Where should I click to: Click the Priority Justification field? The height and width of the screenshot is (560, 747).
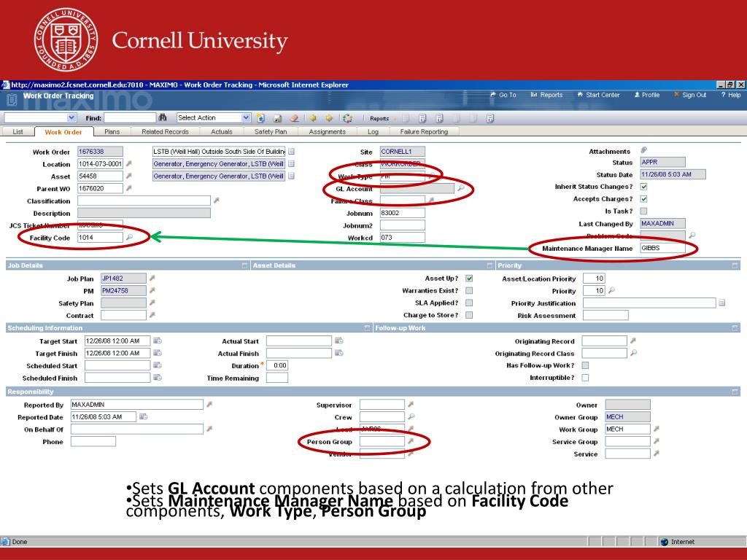click(x=649, y=303)
